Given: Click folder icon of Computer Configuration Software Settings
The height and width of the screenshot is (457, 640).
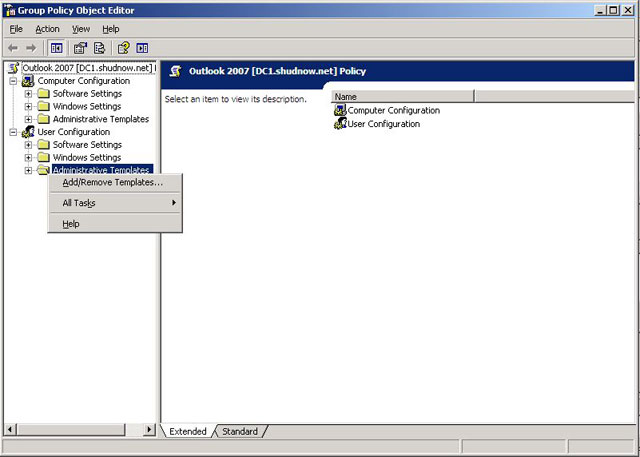Looking at the screenshot, I should click(43, 94).
